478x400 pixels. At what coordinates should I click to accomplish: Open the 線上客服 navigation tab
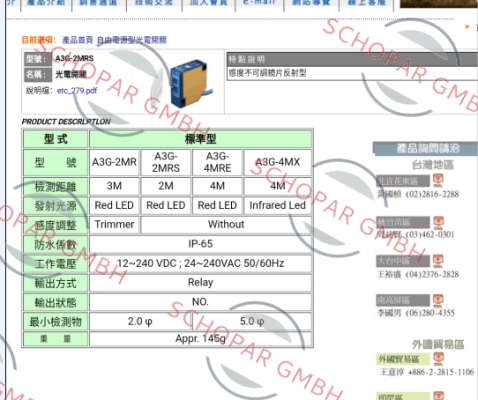pos(367,3)
